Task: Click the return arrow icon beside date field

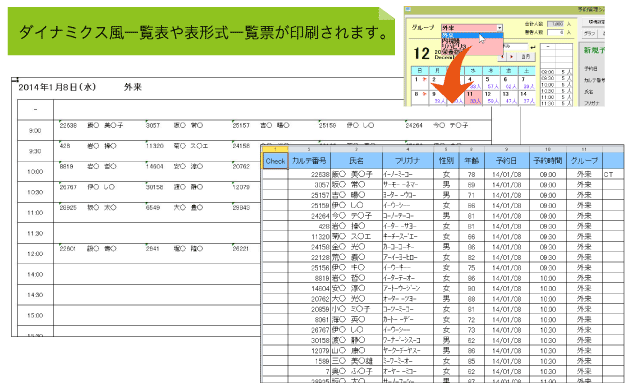Action: 533,48
